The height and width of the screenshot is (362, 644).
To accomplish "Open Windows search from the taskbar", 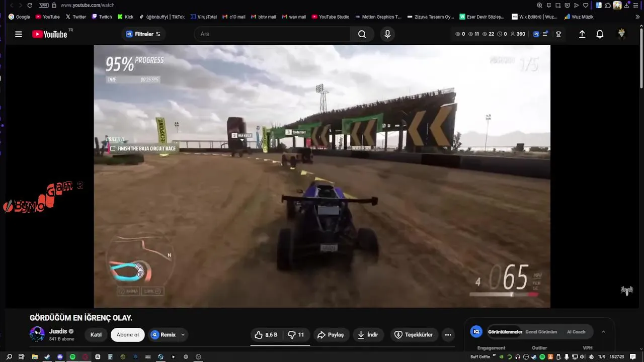I will [9, 357].
